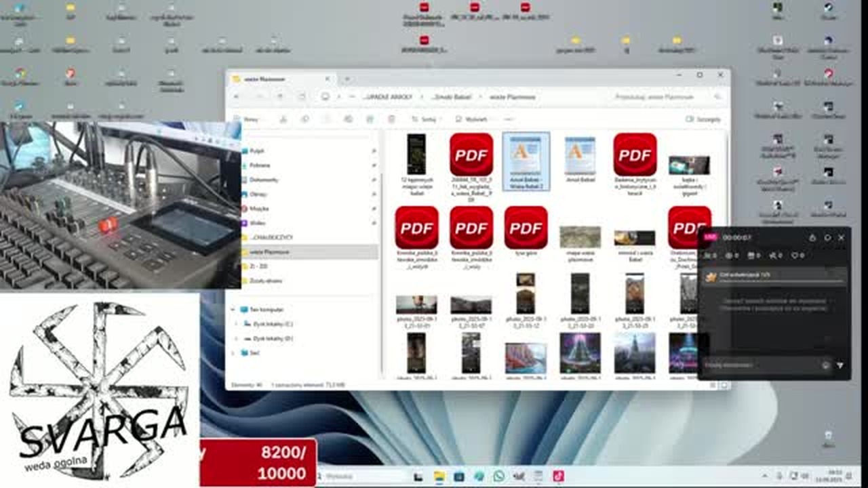Expand the Dysk lokalny (C:) tree node
Viewport: 868px width, 488px height.
click(x=237, y=324)
